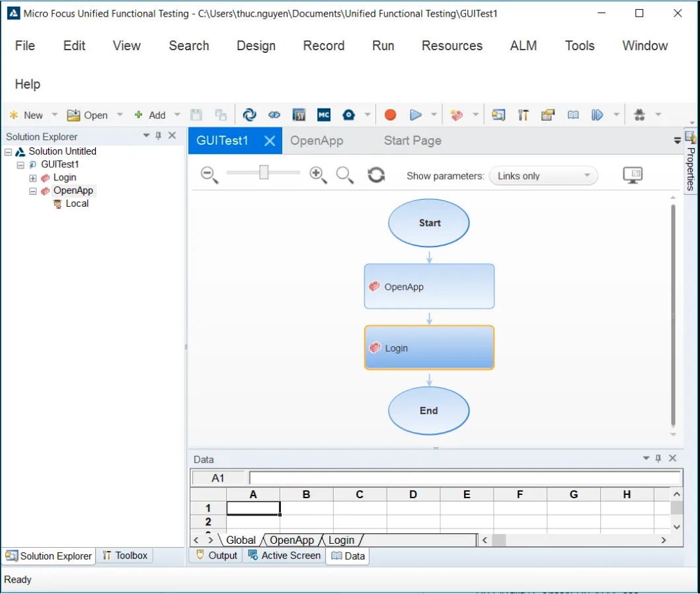Screen dimensions: 700x594
Task: Click the Open folder toolbar button
Action: pos(87,115)
